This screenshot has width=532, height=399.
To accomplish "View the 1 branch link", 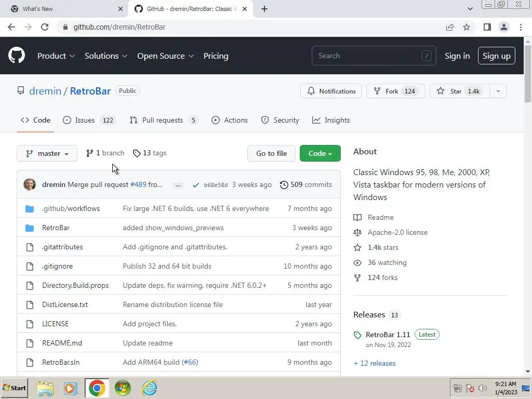I will 105,153.
